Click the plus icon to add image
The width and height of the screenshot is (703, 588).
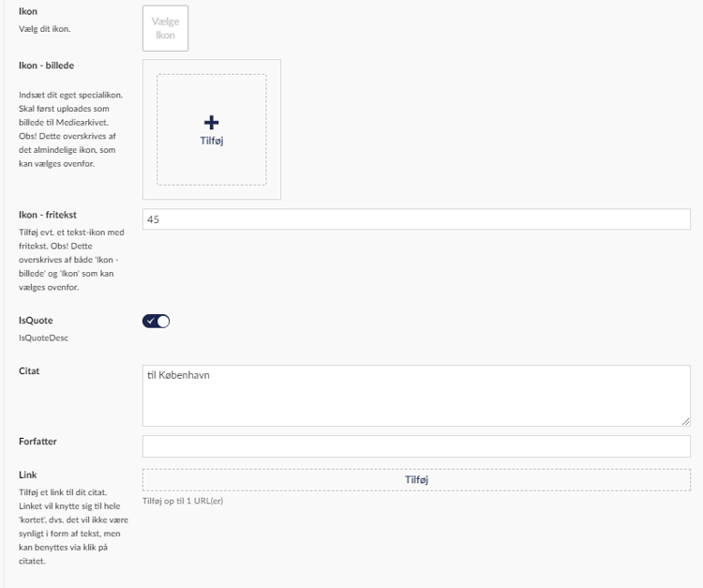[x=211, y=123]
